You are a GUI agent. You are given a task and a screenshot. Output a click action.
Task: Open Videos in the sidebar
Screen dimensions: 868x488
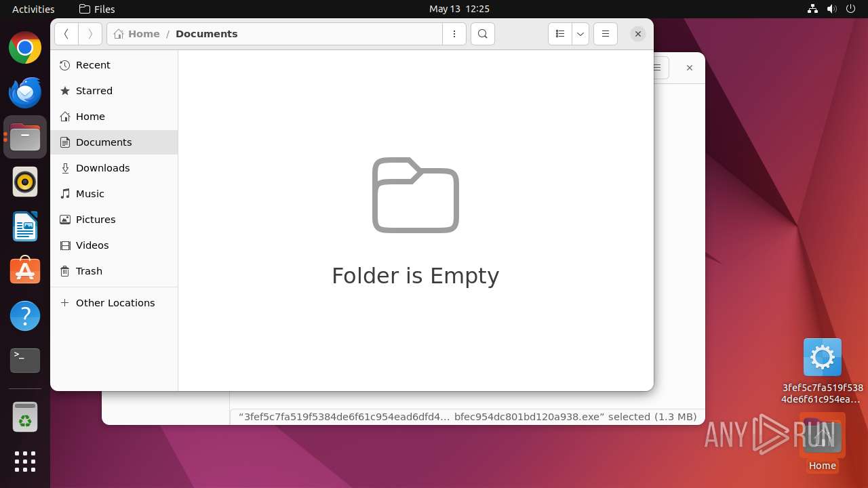click(x=114, y=245)
